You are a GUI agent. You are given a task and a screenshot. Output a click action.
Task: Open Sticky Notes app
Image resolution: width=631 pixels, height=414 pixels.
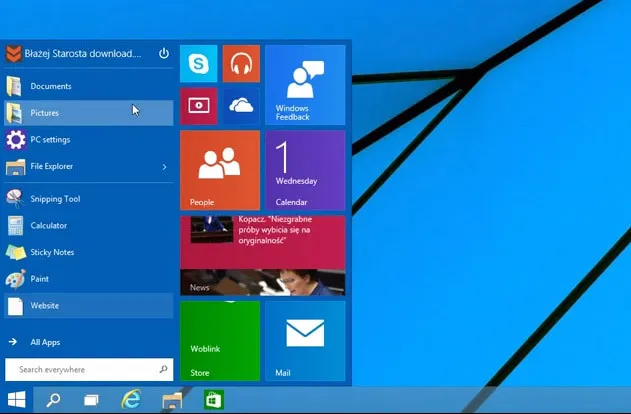pos(52,252)
